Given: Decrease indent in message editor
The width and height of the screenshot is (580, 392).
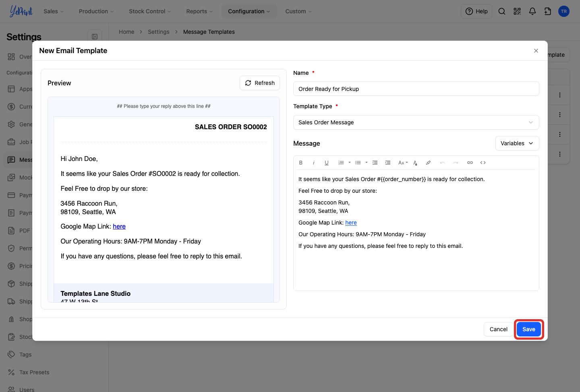Looking at the screenshot, I should 375,163.
